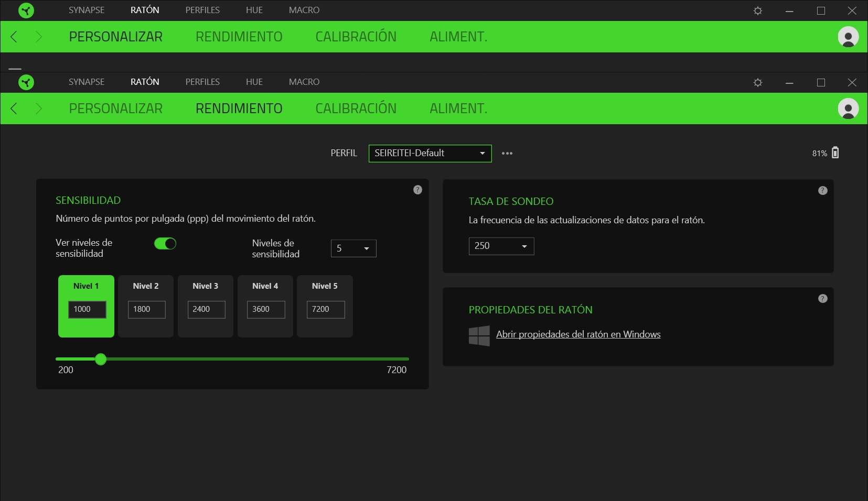This screenshot has height=501, width=868.
Task: Switch to Calibración tab in front window
Action: tap(356, 108)
